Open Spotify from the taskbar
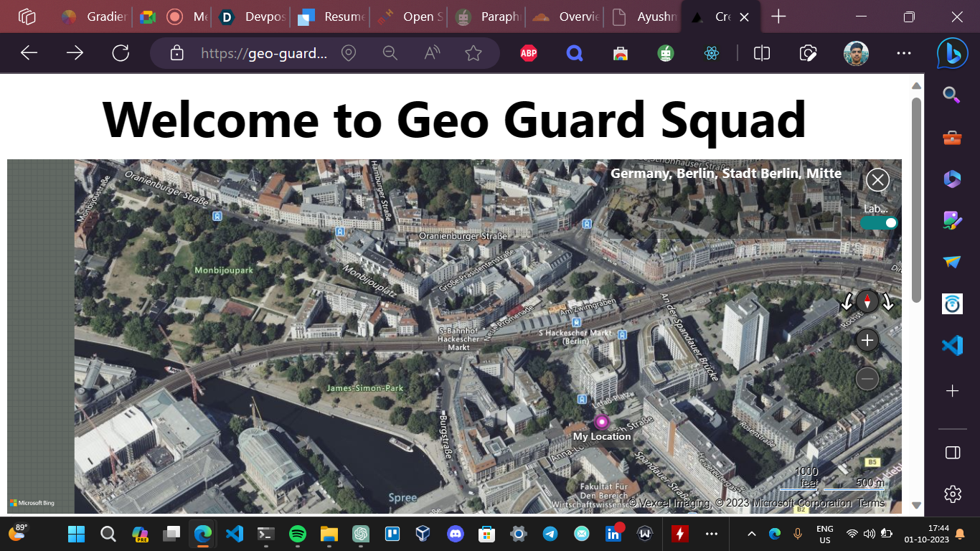980x551 pixels. (x=297, y=534)
